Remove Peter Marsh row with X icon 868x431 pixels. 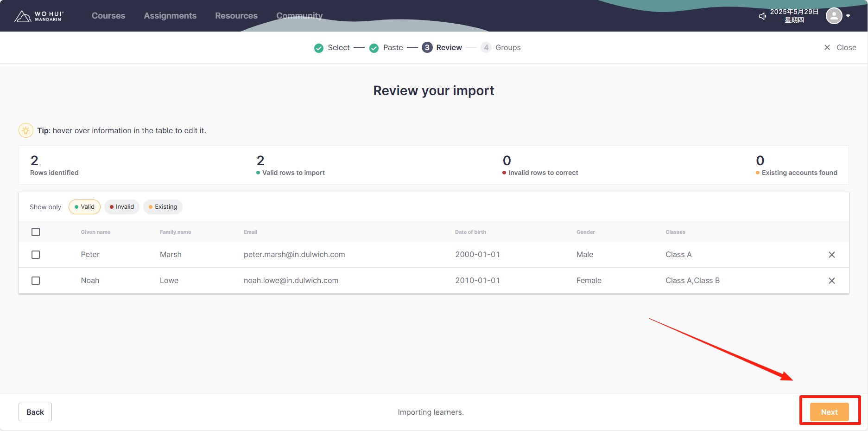(831, 255)
